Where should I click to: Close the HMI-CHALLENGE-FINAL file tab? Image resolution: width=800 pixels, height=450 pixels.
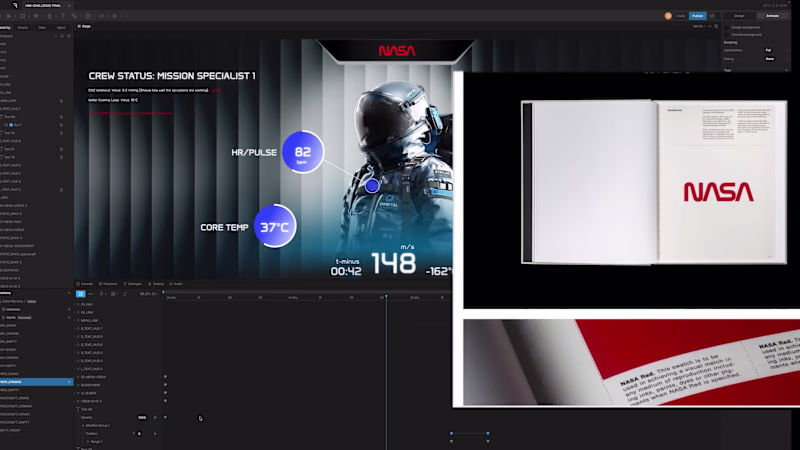coord(69,6)
